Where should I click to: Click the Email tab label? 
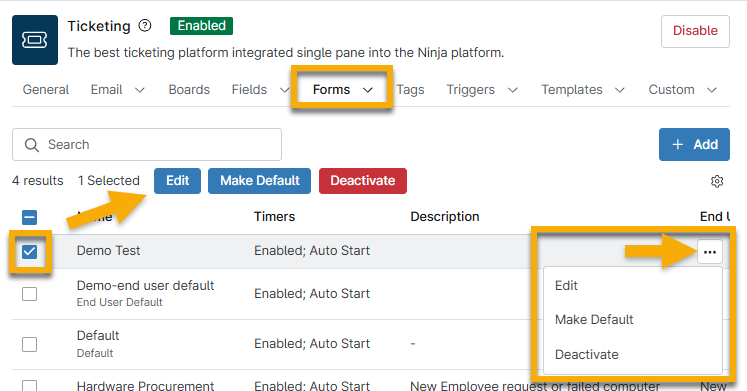107,90
